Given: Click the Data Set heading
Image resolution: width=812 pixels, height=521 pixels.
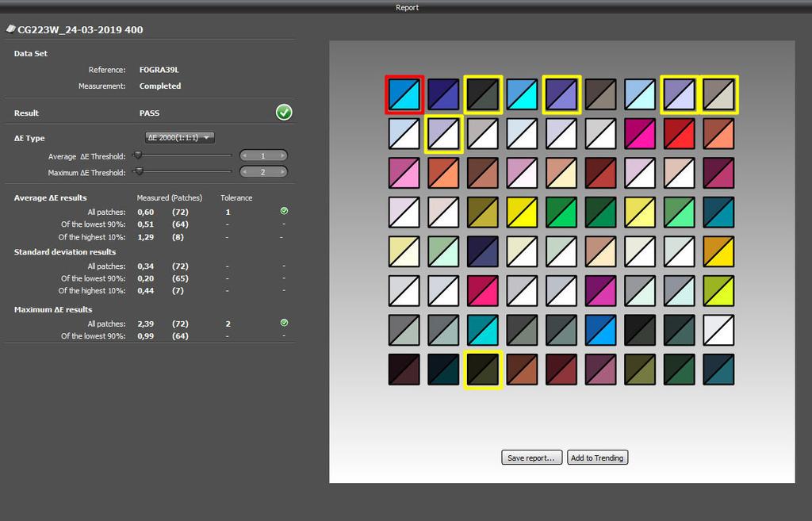Looking at the screenshot, I should tap(31, 53).
